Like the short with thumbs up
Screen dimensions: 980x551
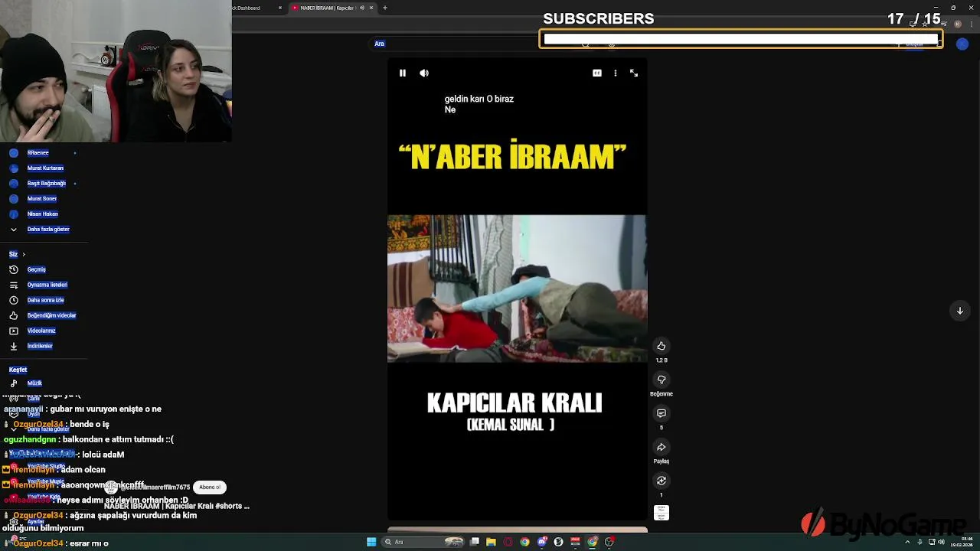click(x=661, y=346)
